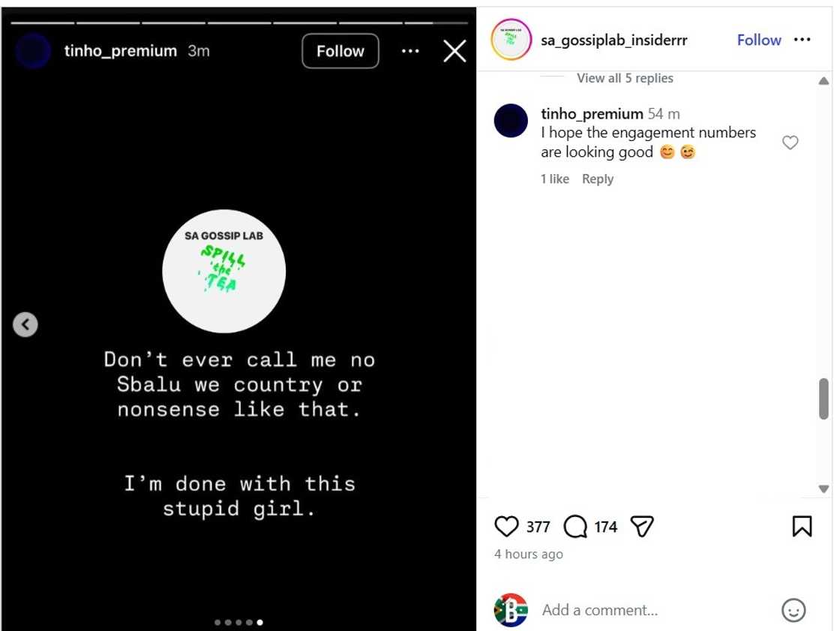Viewport: 840px width, 631px height.
Task: Expand View all 5 replies
Action: point(625,78)
